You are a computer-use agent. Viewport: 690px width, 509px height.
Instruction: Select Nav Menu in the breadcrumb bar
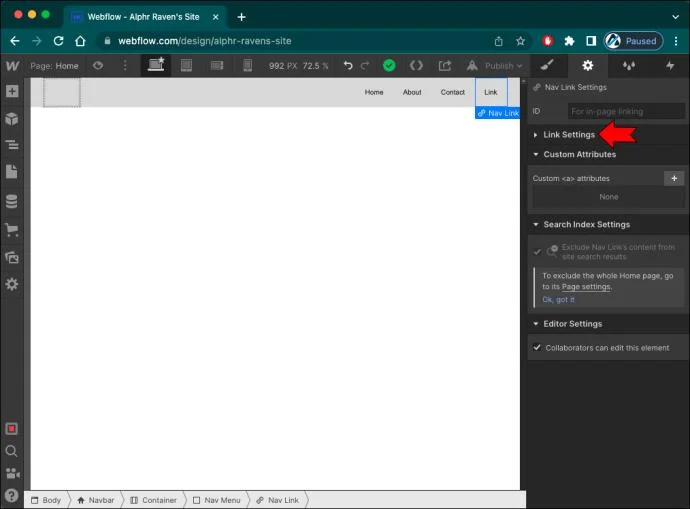tap(217, 500)
